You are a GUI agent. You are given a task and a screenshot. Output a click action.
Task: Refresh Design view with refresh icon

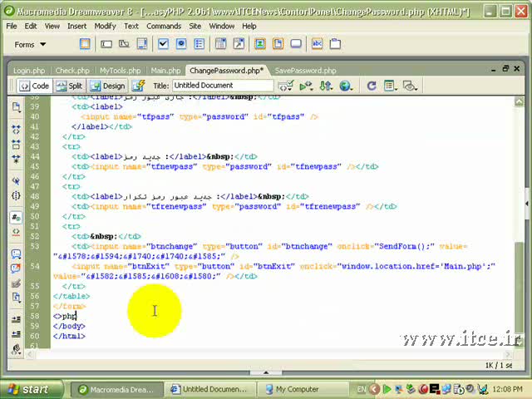(x=372, y=86)
